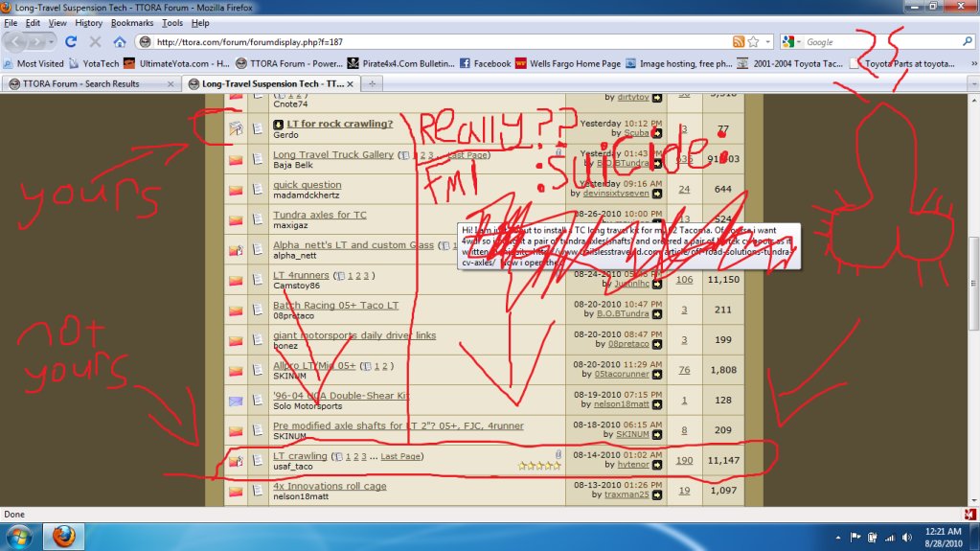Click the clock showing 12:21 AM

(944, 532)
